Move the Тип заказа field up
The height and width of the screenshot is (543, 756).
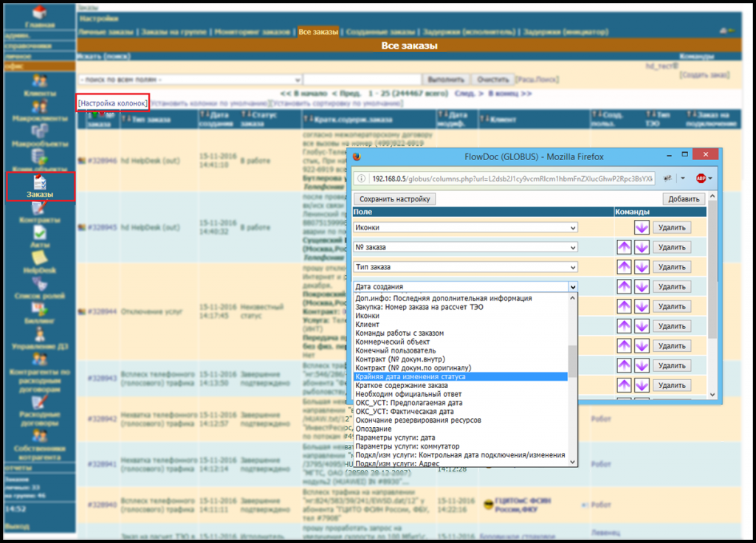[624, 267]
